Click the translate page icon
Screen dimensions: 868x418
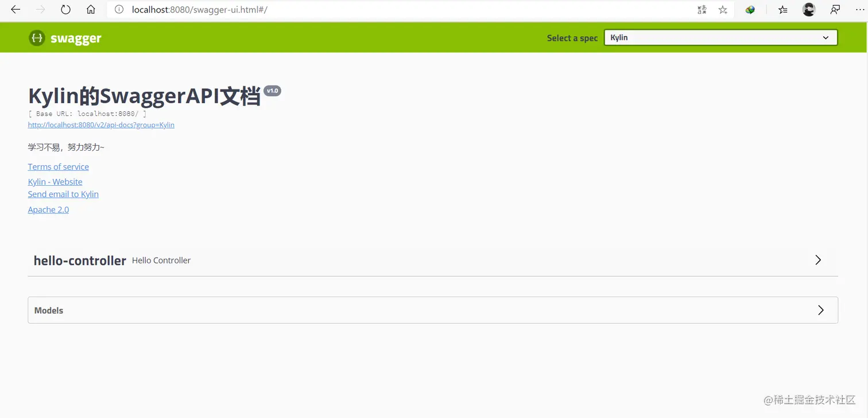(x=702, y=10)
